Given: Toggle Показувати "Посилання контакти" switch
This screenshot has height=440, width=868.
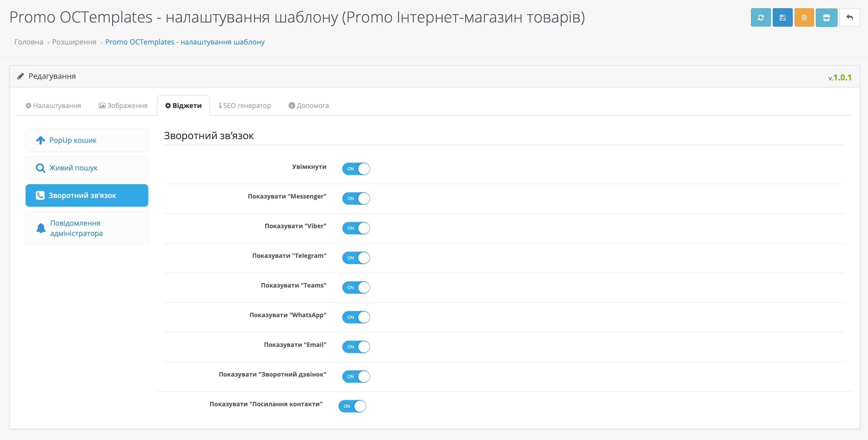Looking at the screenshot, I should coord(352,406).
